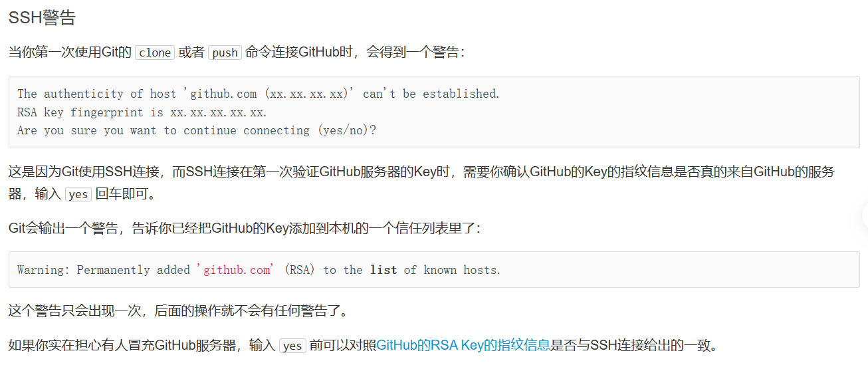Click the red 'github.com' text in warning

pyautogui.click(x=236, y=270)
